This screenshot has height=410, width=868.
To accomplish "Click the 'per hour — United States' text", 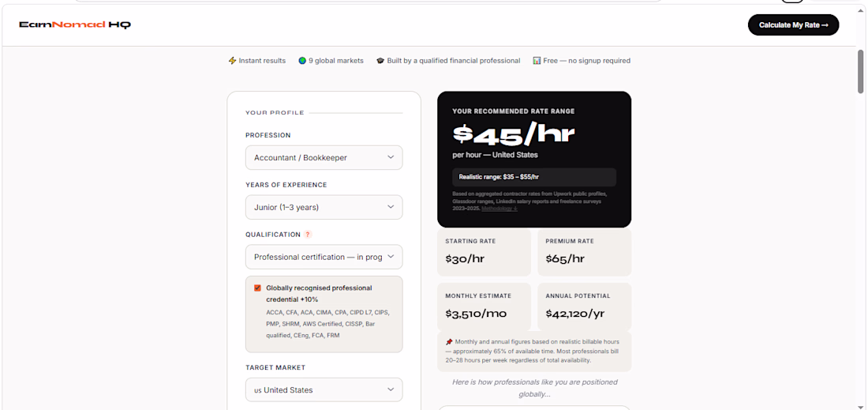I will pos(495,155).
